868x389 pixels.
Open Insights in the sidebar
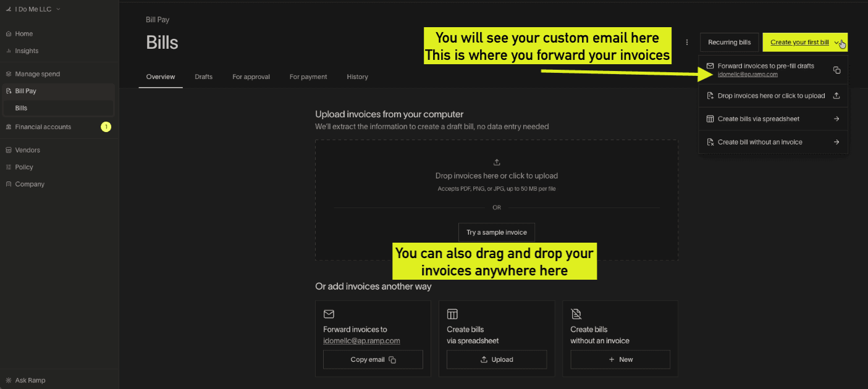click(x=27, y=51)
